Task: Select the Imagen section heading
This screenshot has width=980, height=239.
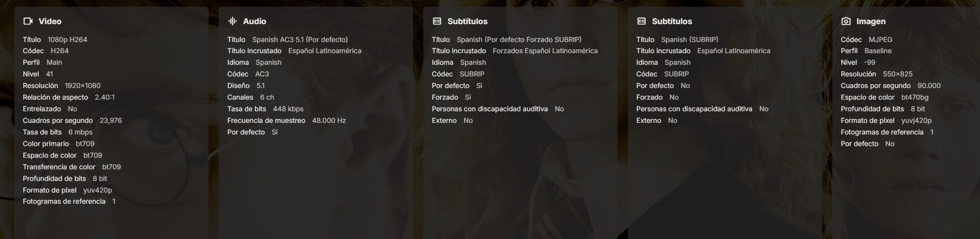Action: pos(870,21)
